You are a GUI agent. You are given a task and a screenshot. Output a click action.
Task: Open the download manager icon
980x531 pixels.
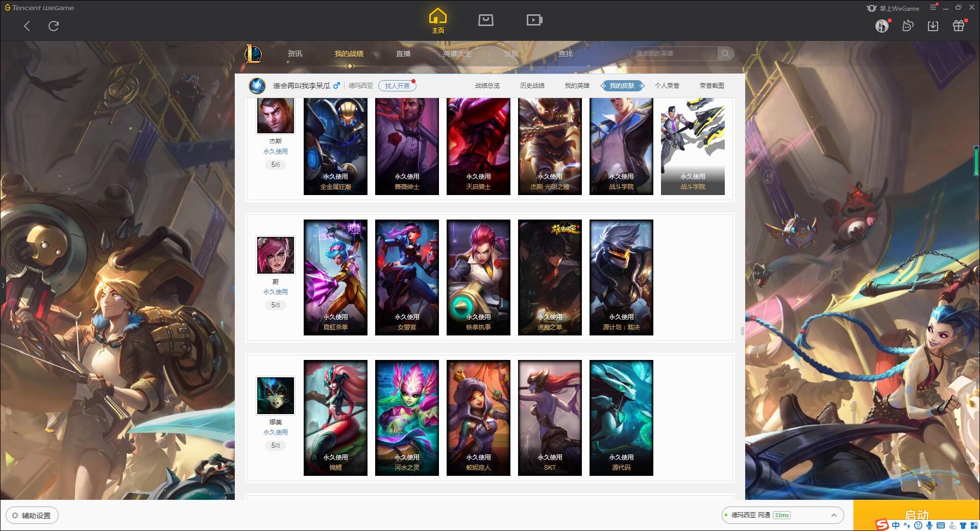click(933, 26)
